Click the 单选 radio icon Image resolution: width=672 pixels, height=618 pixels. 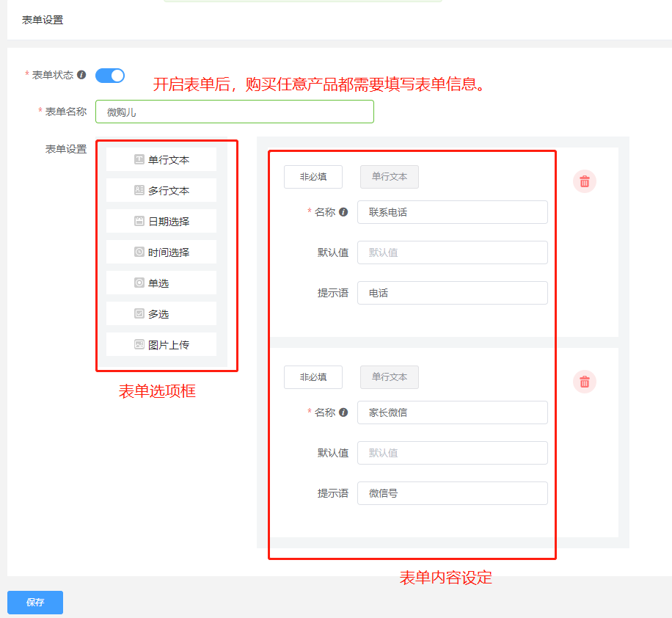click(139, 283)
